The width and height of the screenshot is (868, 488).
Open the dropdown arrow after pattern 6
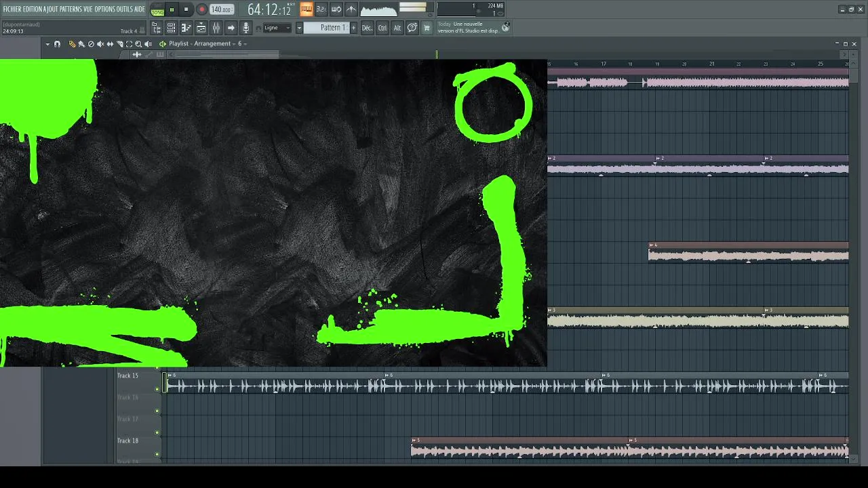[x=245, y=44]
